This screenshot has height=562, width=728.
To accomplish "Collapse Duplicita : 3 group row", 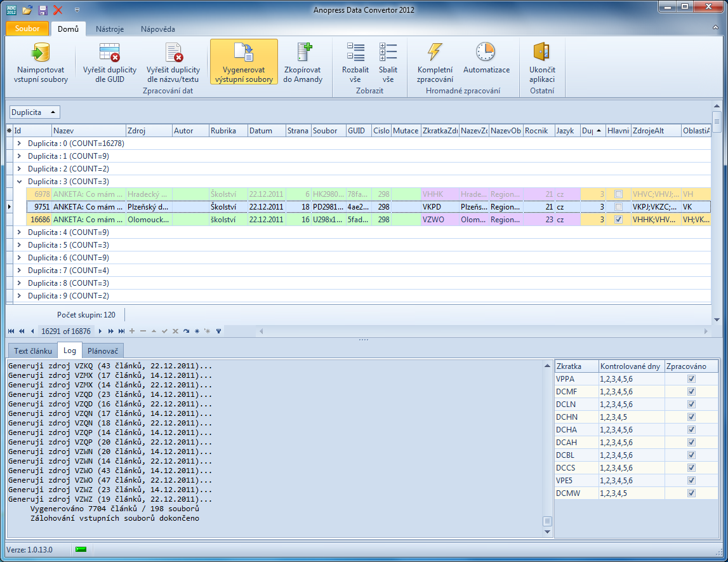I will pos(19,182).
